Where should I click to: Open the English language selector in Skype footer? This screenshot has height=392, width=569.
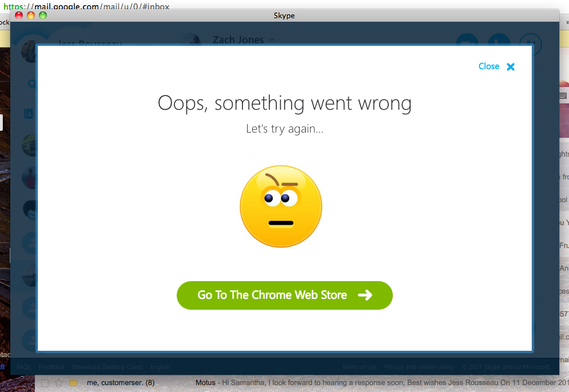[x=160, y=367]
